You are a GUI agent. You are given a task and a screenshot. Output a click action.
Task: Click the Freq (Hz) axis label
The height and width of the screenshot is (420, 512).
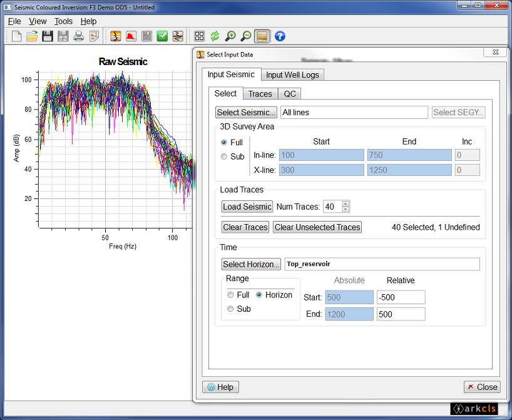tap(123, 246)
